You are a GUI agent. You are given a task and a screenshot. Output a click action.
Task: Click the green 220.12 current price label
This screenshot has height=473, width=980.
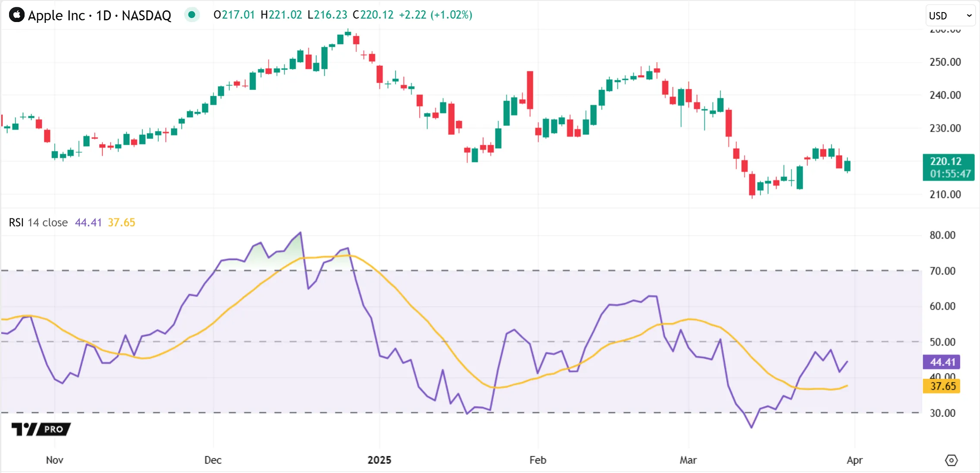point(948,167)
